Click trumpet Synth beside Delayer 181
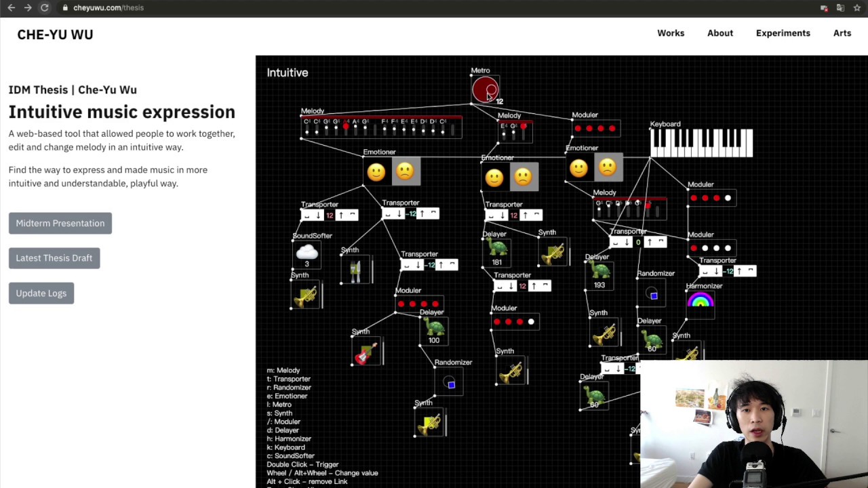The width and height of the screenshot is (868, 488). click(x=553, y=253)
